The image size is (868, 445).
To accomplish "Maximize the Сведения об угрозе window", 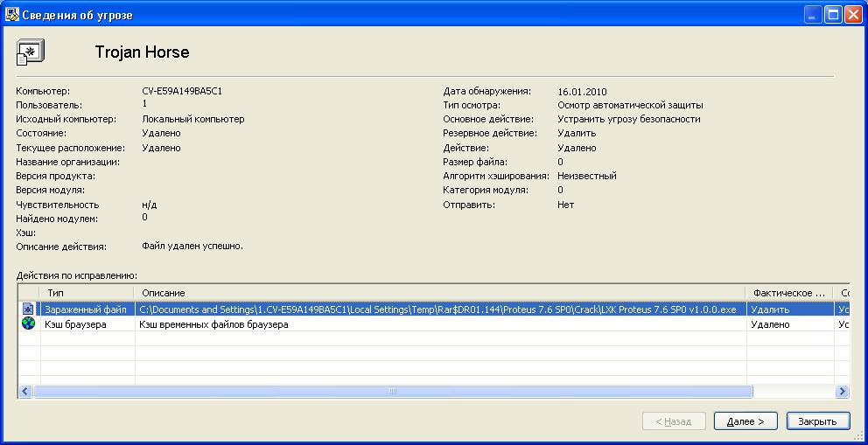I will coord(832,14).
